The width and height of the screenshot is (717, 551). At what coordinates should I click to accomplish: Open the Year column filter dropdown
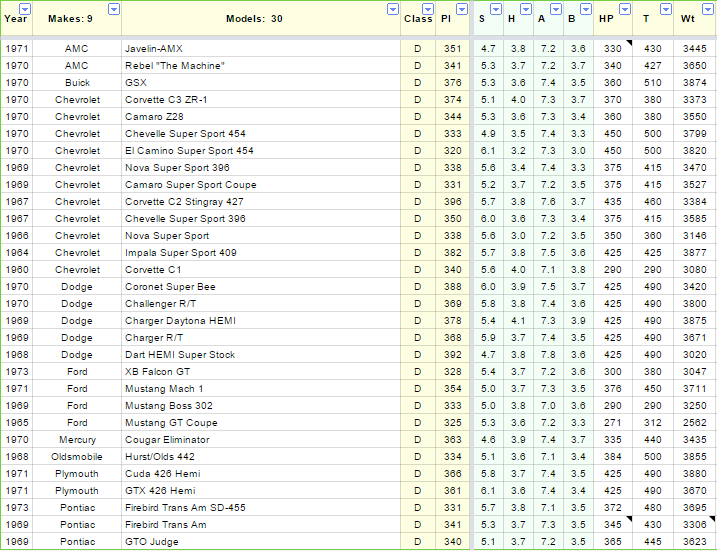(25, 9)
